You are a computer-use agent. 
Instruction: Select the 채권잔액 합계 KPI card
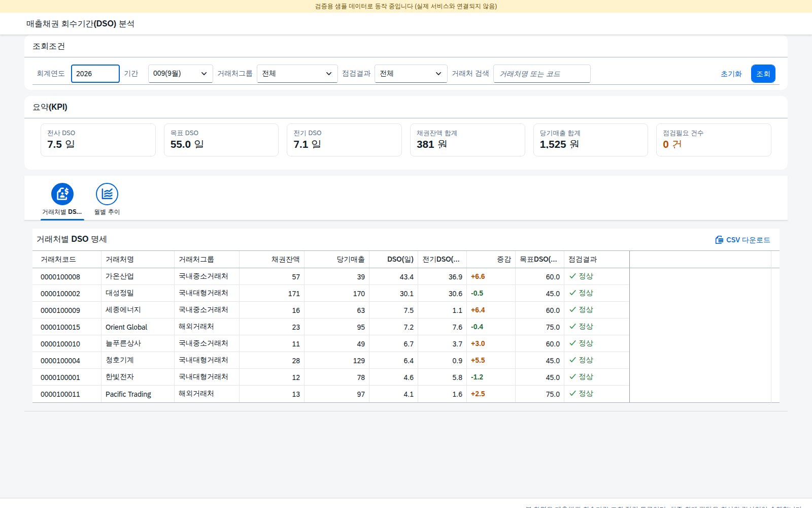tap(467, 140)
